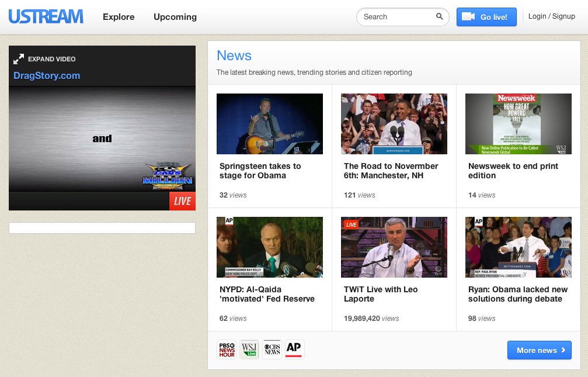This screenshot has height=377, width=588.
Task: Click the LIVE badge on the video player
Action: [182, 200]
